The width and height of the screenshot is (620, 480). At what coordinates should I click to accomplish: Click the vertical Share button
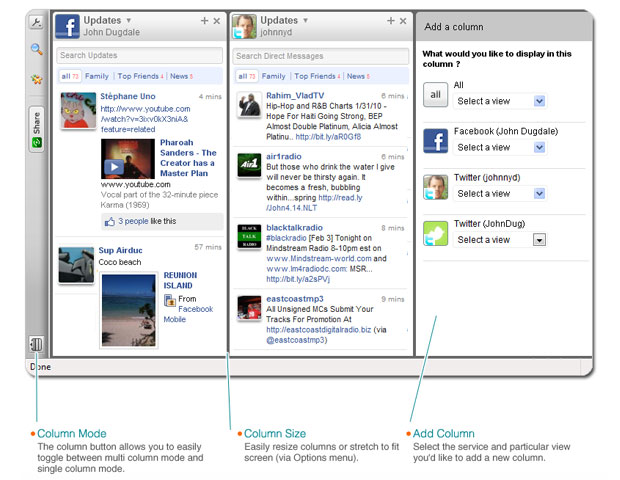[36, 129]
